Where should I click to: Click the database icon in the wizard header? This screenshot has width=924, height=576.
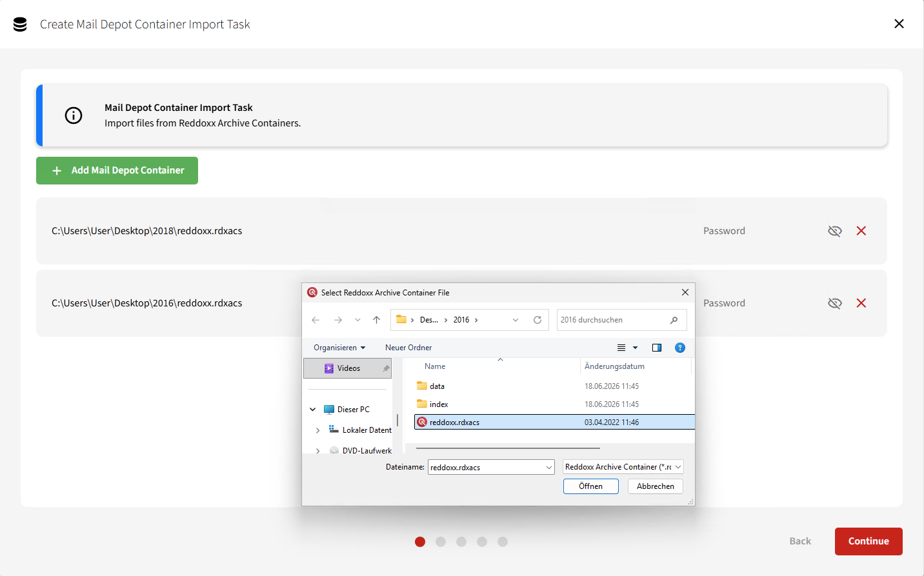coord(20,25)
